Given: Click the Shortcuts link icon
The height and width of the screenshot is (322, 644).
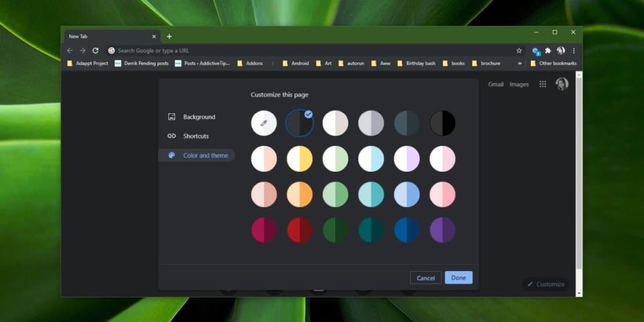Looking at the screenshot, I should 172,136.
